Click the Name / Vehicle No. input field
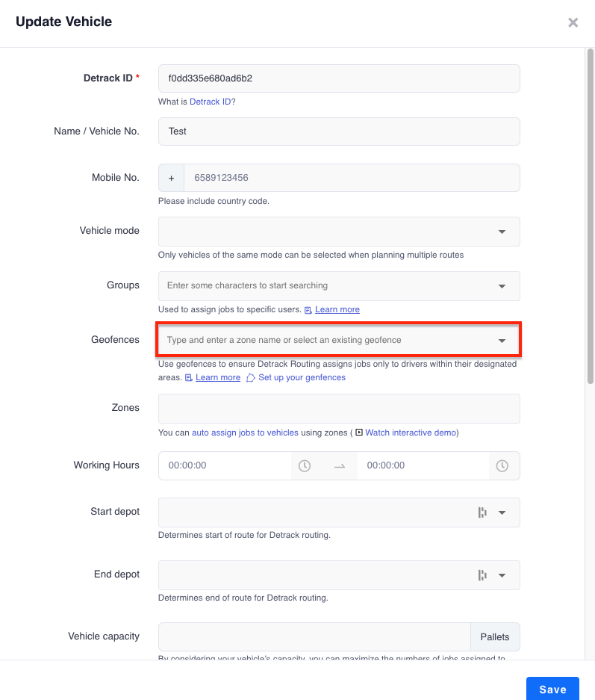 coord(339,131)
